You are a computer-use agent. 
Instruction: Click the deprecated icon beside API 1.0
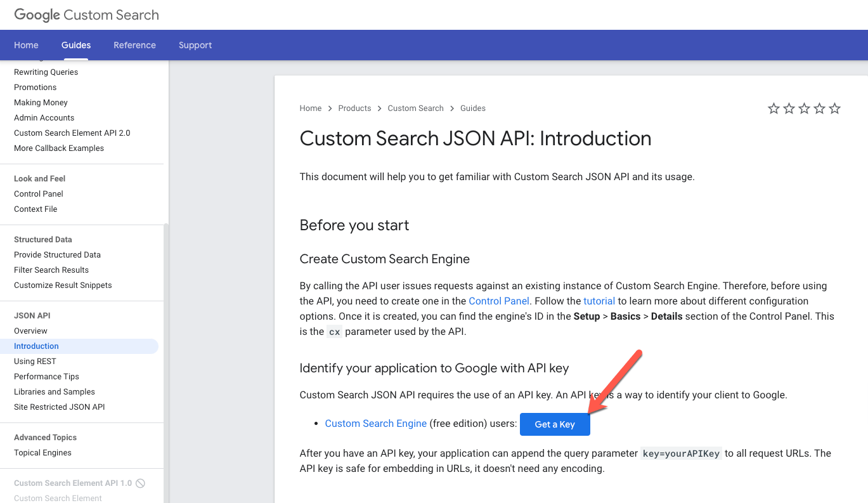click(x=141, y=483)
